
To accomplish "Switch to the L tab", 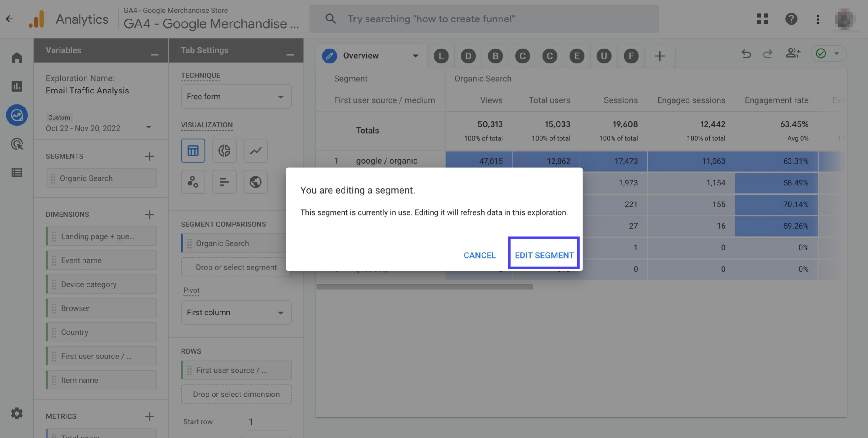I will pyautogui.click(x=441, y=56).
